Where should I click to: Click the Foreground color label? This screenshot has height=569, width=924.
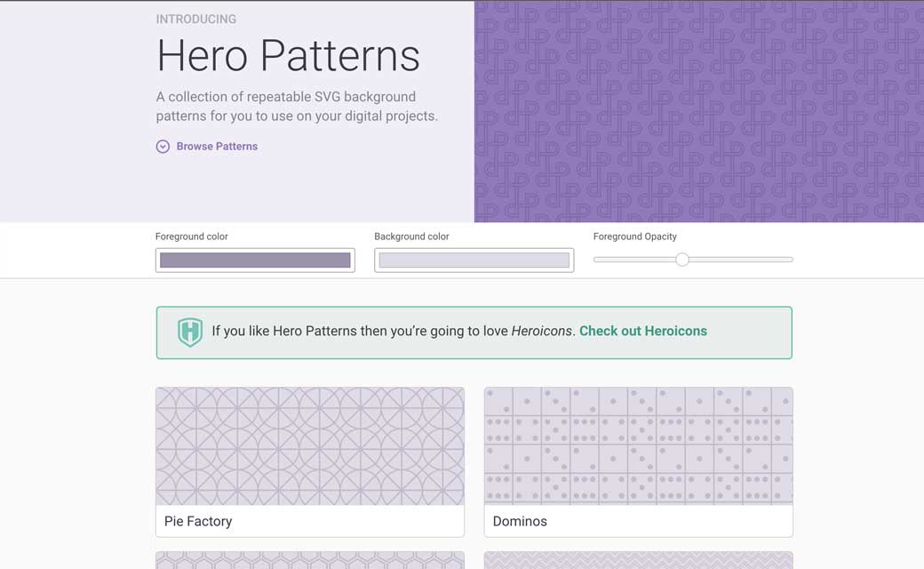pyautogui.click(x=192, y=236)
